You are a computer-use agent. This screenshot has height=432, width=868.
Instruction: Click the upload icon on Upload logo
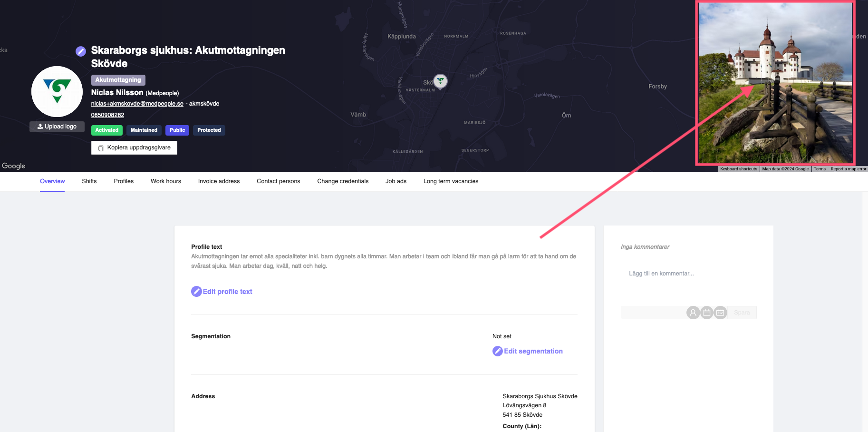[x=40, y=126]
